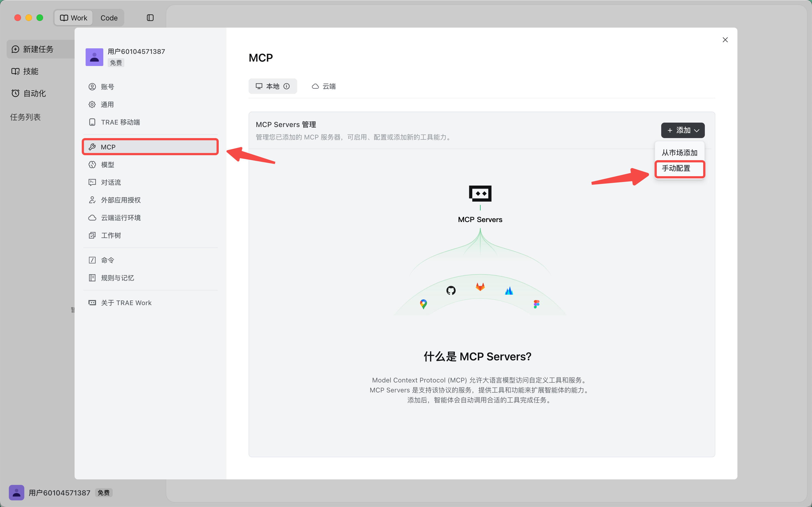Screen dimensions: 812x507
Task: Switch to the Work mode tab
Action: (x=73, y=18)
